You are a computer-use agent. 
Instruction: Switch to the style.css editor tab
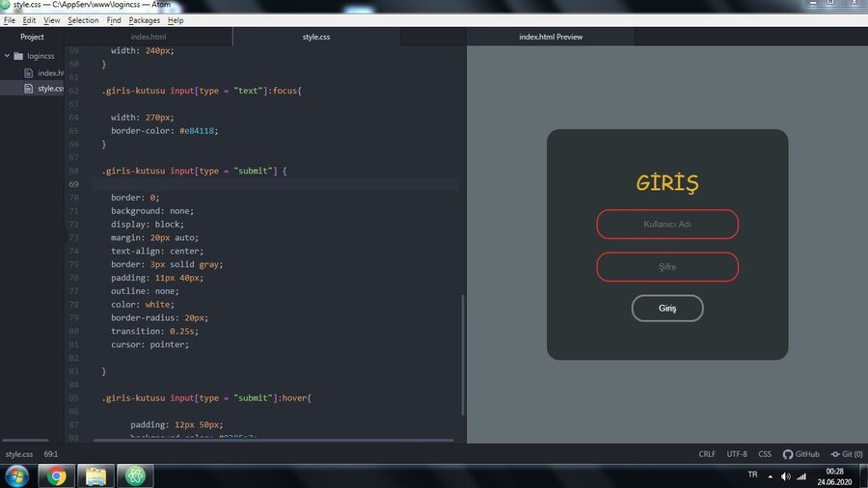[x=316, y=37]
